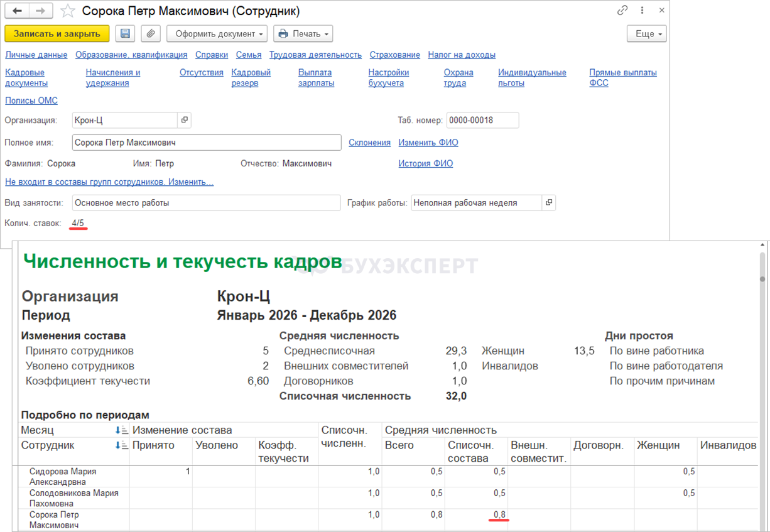Open attached files paperclip icon
This screenshot has width=770, height=532.
151,34
